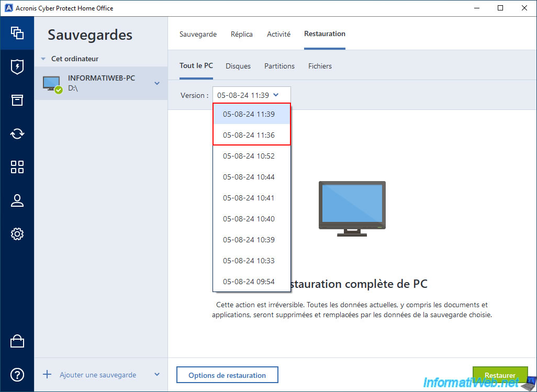This screenshot has width=537, height=392.
Task: Minimize the Acronis window
Action: (x=476, y=8)
